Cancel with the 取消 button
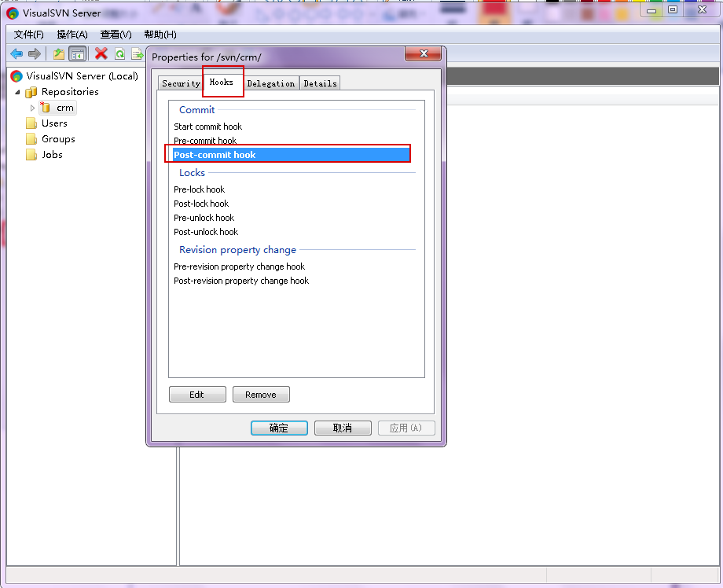 pyautogui.click(x=343, y=428)
